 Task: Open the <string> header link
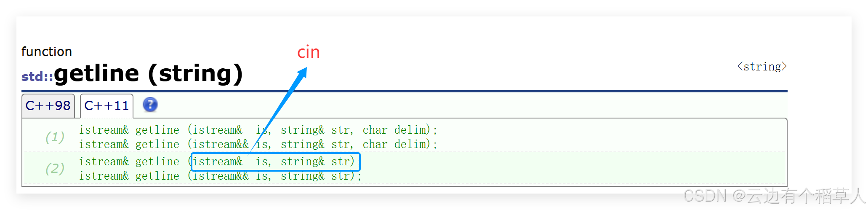point(762,67)
